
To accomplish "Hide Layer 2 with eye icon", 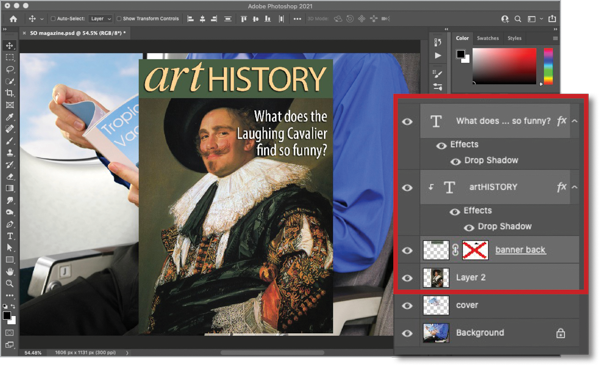I will coord(407,278).
